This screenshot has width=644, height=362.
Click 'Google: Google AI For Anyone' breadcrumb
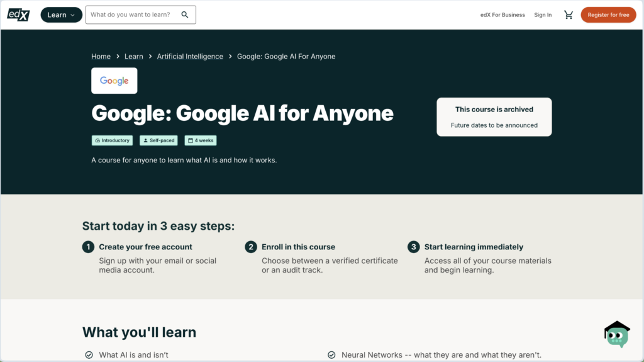tap(286, 57)
